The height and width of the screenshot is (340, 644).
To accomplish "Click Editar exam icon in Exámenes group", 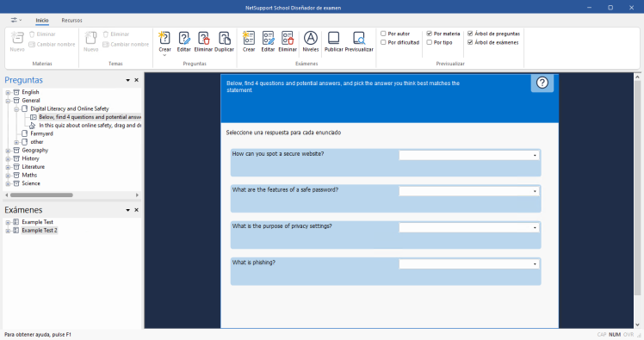I will (268, 42).
